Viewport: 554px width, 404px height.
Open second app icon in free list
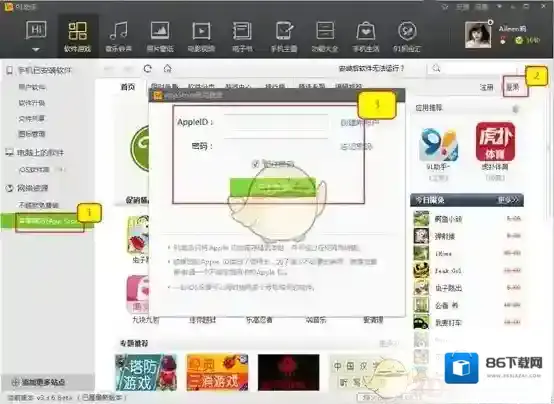[421, 236]
